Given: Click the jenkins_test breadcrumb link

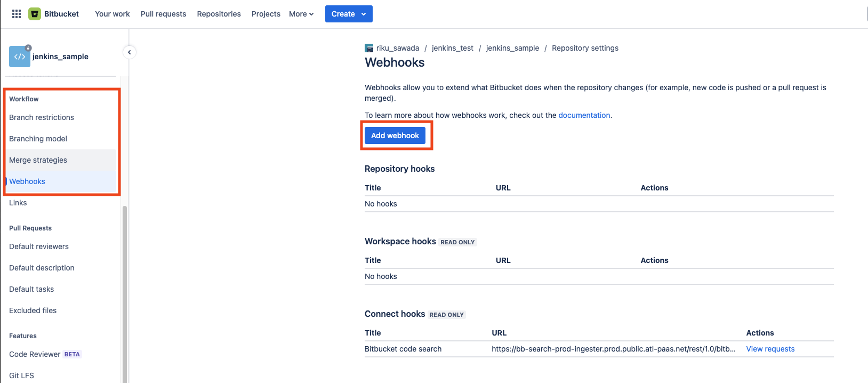Looking at the screenshot, I should [453, 48].
